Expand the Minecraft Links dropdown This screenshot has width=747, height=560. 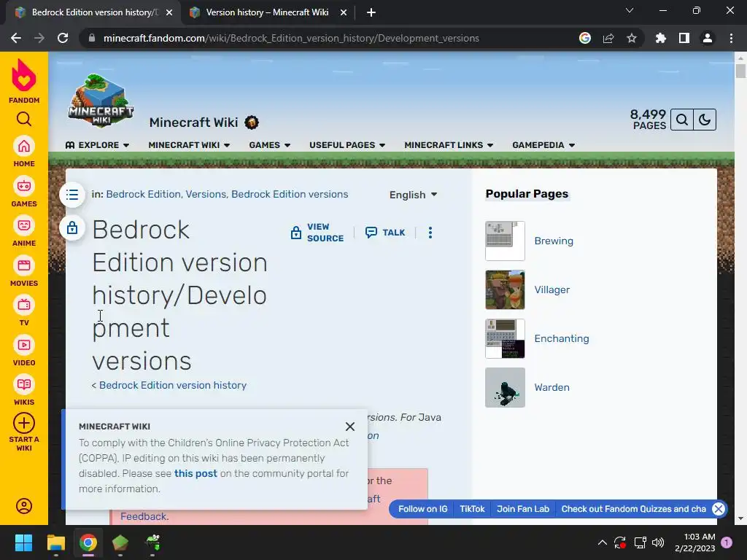coord(449,145)
